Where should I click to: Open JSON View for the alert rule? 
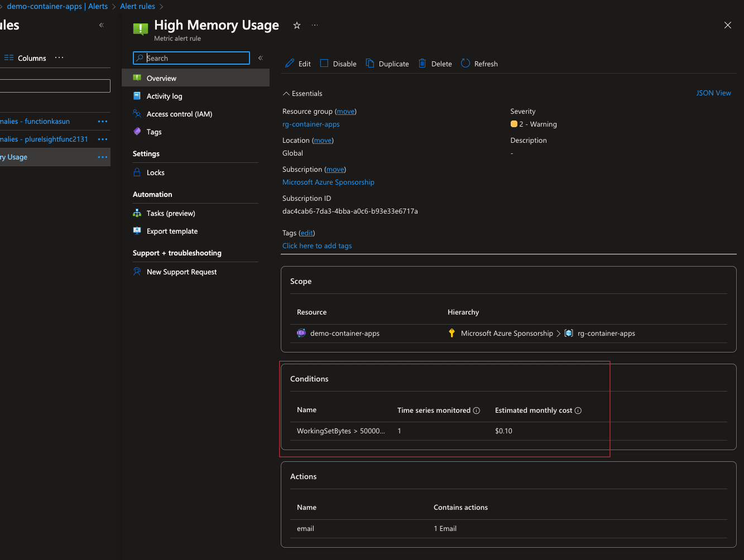(x=713, y=93)
